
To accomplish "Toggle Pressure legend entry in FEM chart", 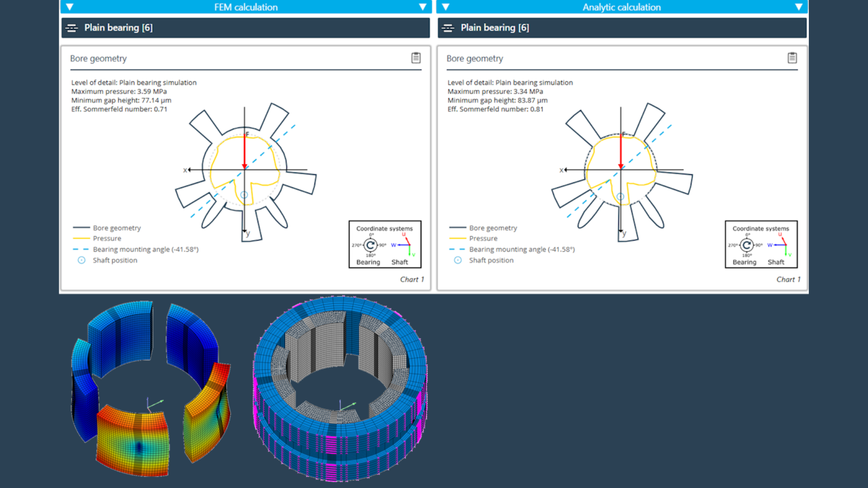I will coord(97,238).
